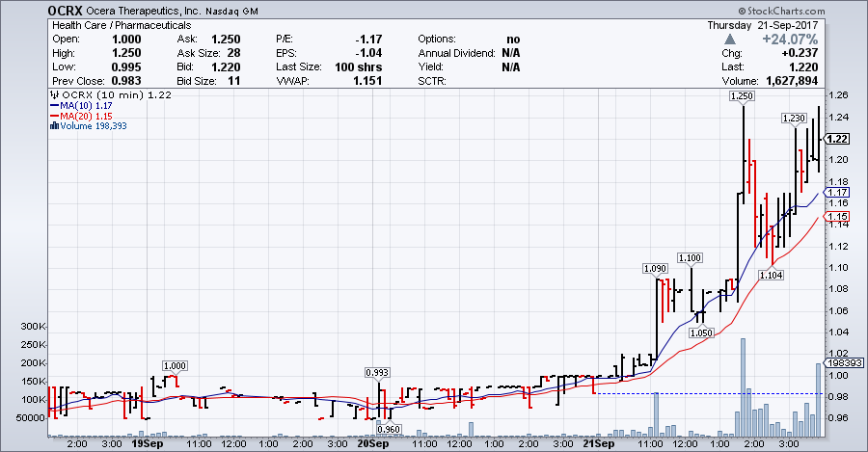Click the OCRX ticker symbol title
Screen dimensions: 868x452
26,11
